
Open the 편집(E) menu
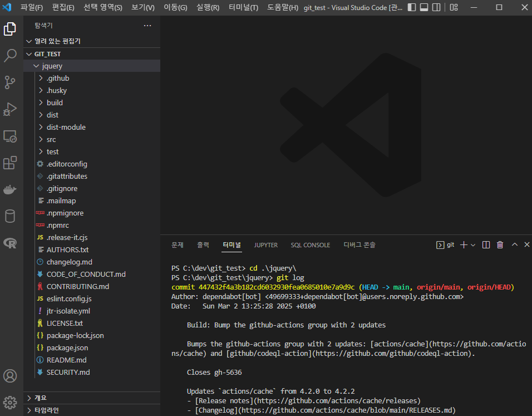pos(63,7)
